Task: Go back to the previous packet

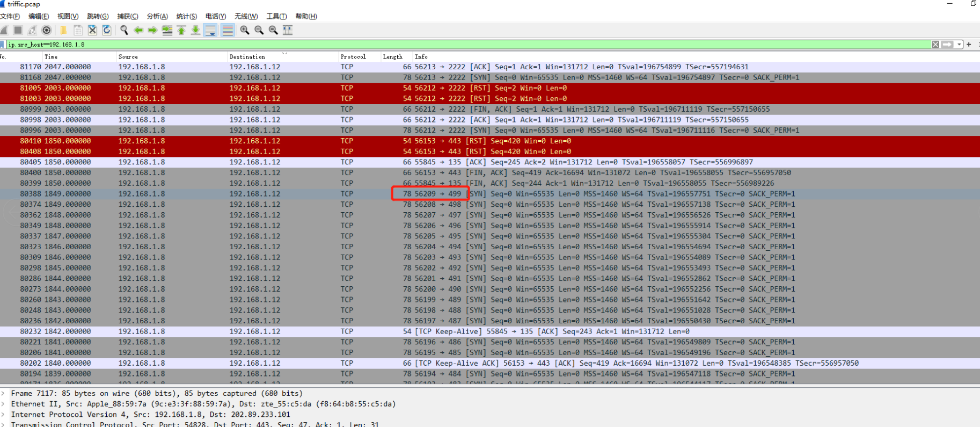Action: pyautogui.click(x=138, y=30)
